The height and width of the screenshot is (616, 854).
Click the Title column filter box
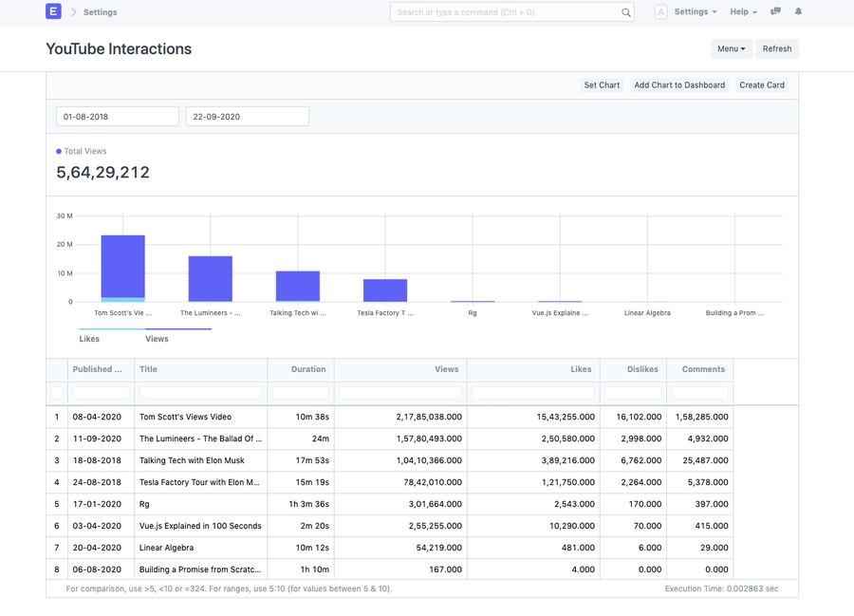(x=200, y=393)
